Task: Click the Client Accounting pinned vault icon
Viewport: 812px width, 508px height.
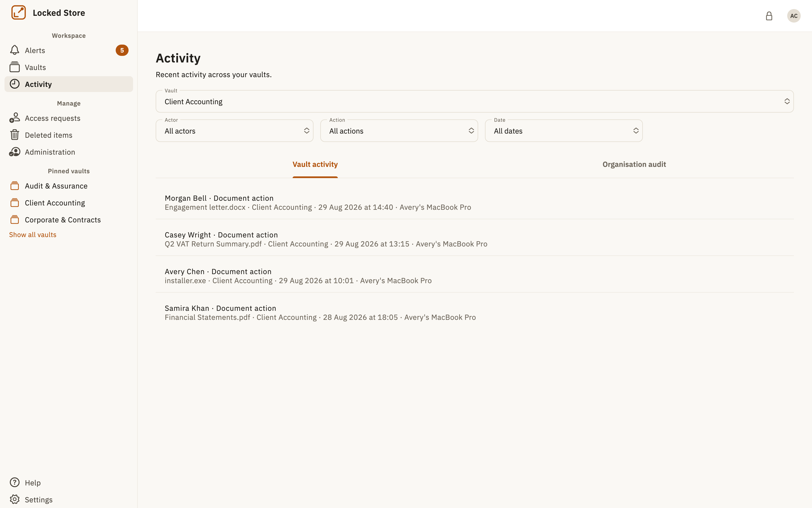Action: pyautogui.click(x=14, y=203)
